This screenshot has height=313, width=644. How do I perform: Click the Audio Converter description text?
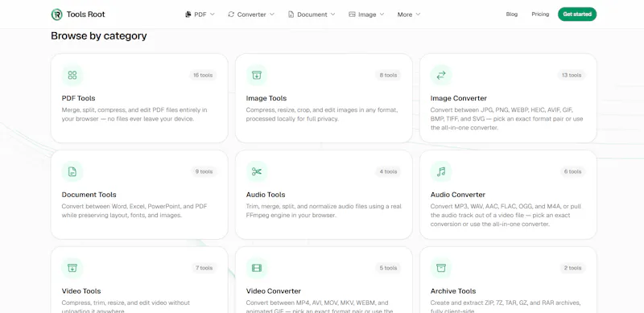point(506,216)
